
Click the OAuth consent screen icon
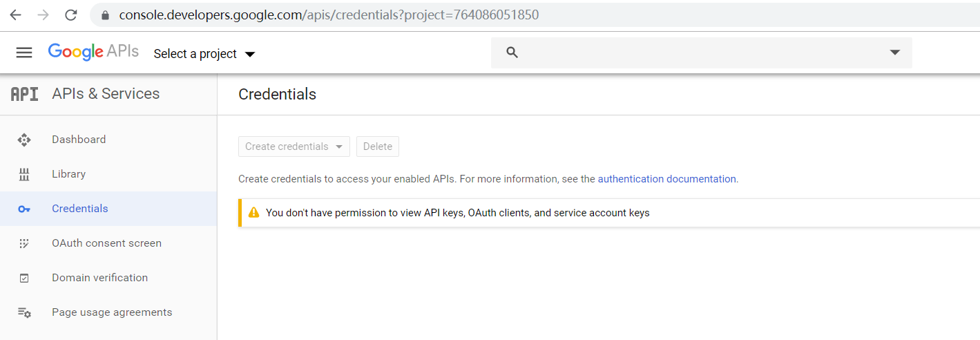(24, 243)
